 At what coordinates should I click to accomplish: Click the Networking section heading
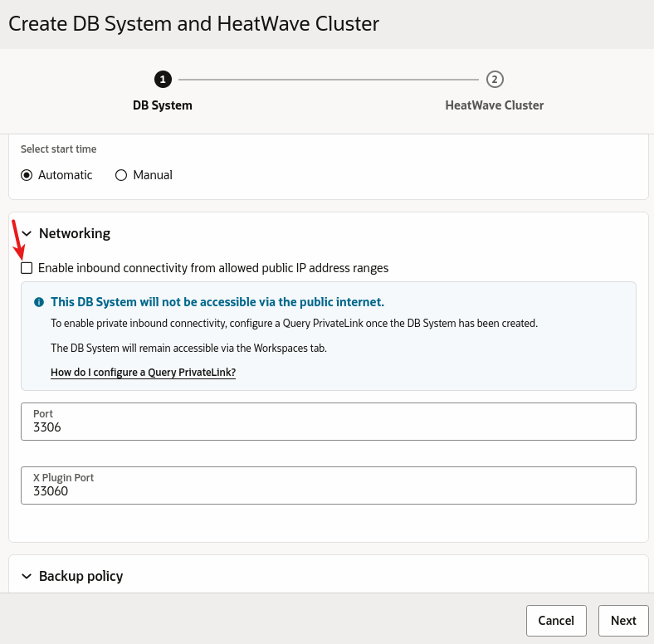[75, 234]
